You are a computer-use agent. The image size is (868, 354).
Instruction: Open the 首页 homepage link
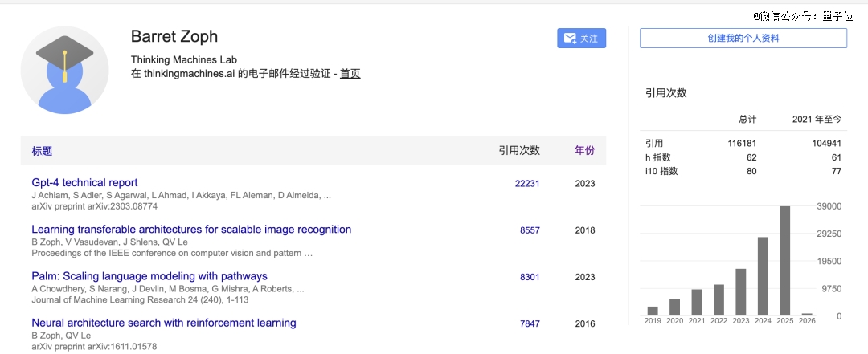(350, 74)
